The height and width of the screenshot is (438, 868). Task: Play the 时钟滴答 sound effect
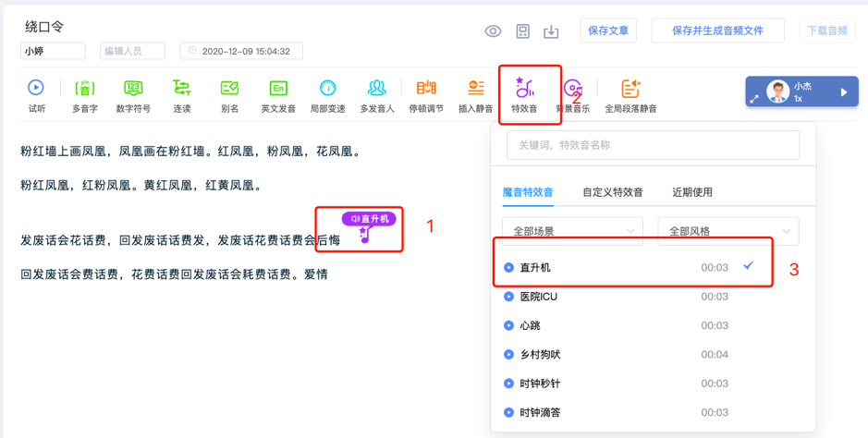tap(508, 412)
